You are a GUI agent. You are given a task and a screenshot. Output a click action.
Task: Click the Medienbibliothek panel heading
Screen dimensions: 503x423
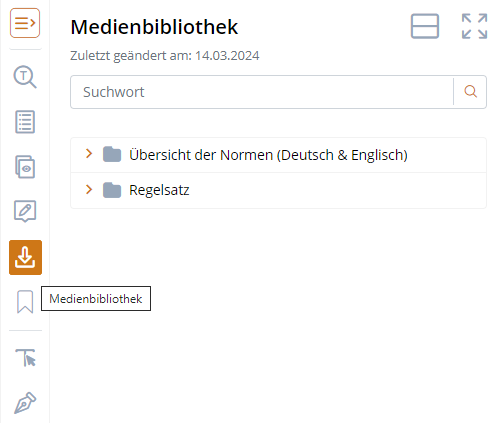point(154,27)
